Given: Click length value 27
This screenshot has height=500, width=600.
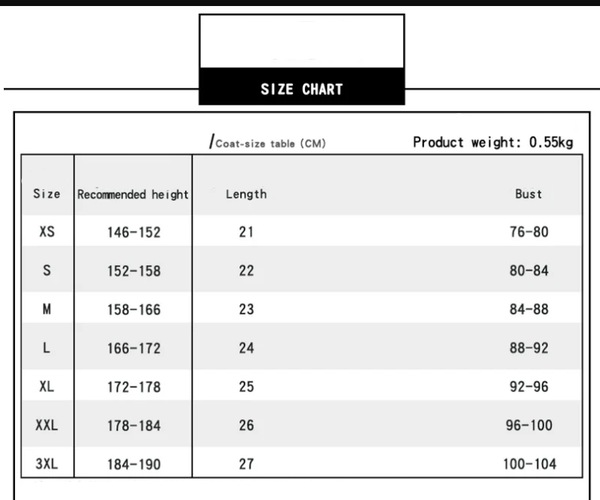Looking at the screenshot, I should [246, 464].
